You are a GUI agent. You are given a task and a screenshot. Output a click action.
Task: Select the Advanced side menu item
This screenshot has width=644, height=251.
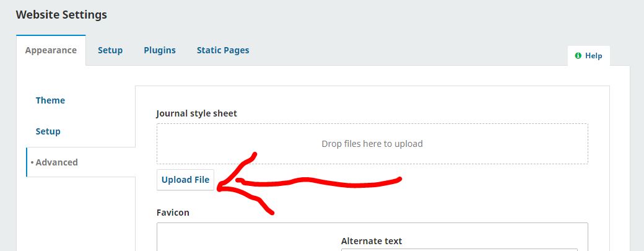tap(56, 162)
